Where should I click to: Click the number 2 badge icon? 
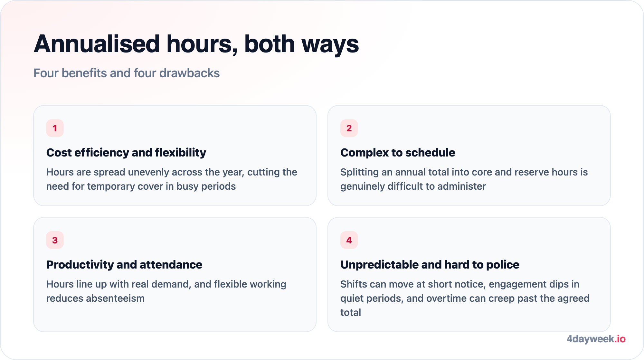[x=349, y=128]
